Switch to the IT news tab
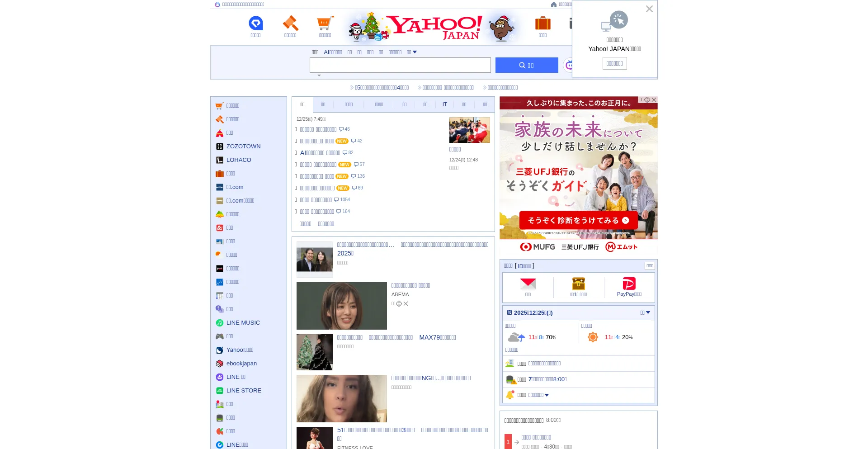The width and height of the screenshot is (868, 449). pyautogui.click(x=445, y=104)
